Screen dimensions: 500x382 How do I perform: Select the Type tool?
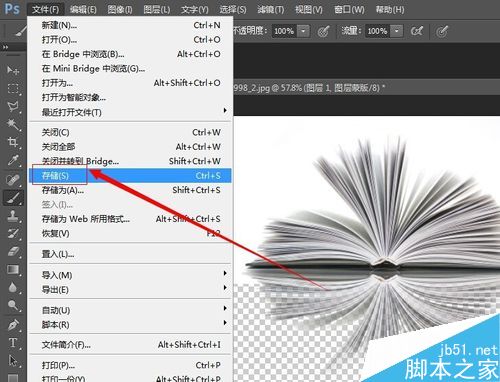click(x=13, y=343)
